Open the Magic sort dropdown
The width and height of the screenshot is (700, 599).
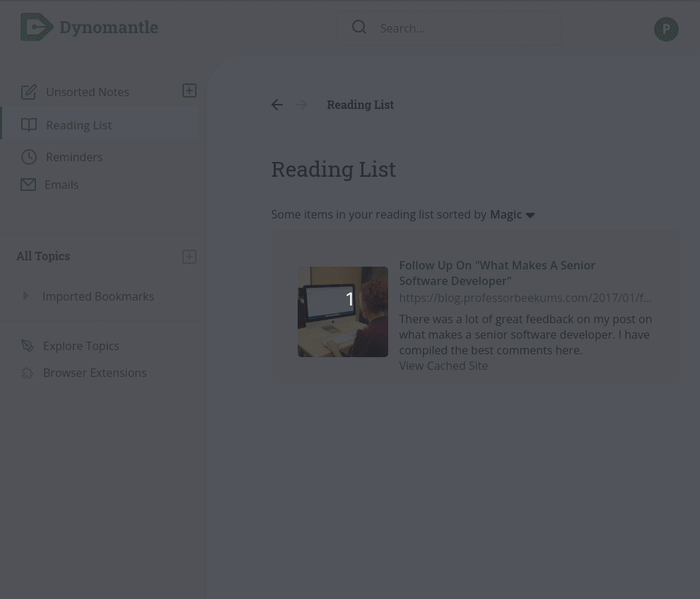512,215
